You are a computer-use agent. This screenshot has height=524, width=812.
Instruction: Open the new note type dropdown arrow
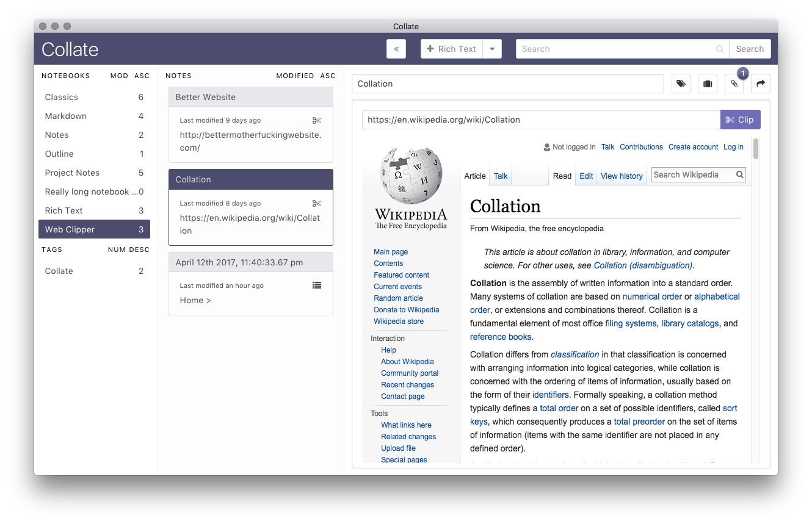(492, 48)
